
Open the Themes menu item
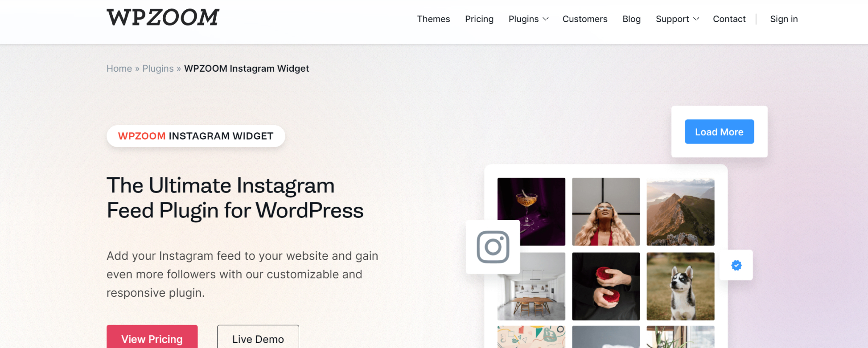pos(433,19)
